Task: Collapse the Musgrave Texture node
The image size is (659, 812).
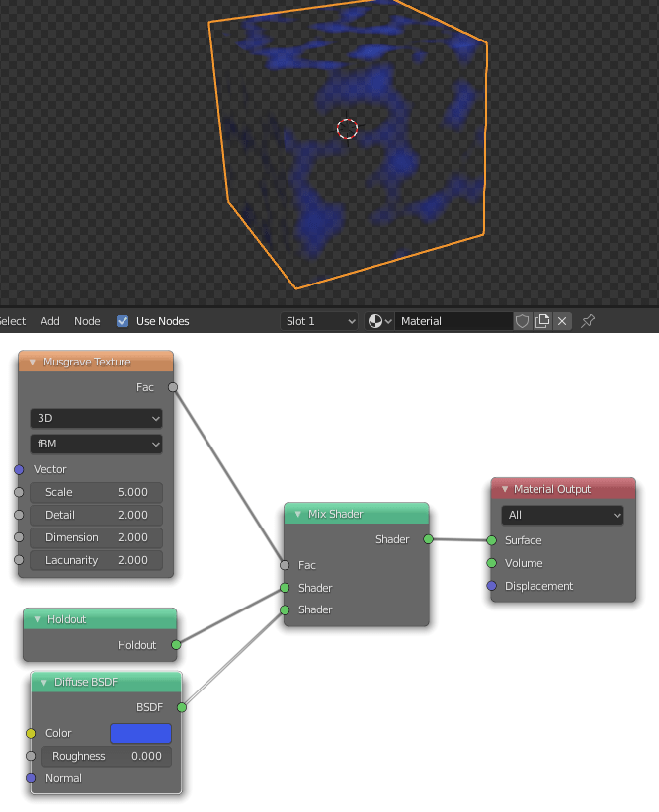Action: [33, 362]
